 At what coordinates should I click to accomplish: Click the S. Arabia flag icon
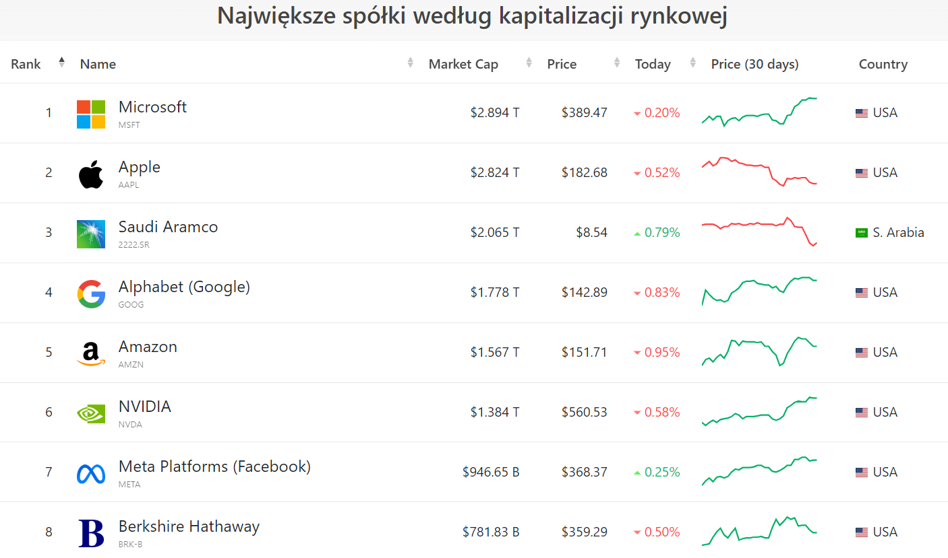861,233
